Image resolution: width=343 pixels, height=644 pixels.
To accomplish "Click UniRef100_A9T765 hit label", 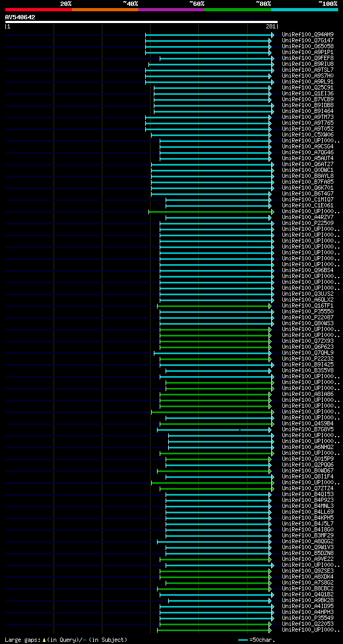I will [x=308, y=123].
